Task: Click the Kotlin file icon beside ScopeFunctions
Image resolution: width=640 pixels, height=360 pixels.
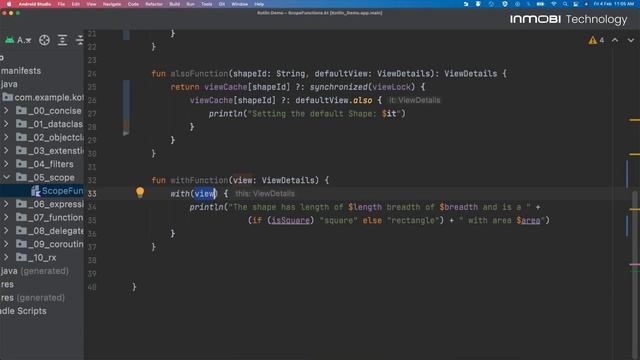Action: coord(36,191)
